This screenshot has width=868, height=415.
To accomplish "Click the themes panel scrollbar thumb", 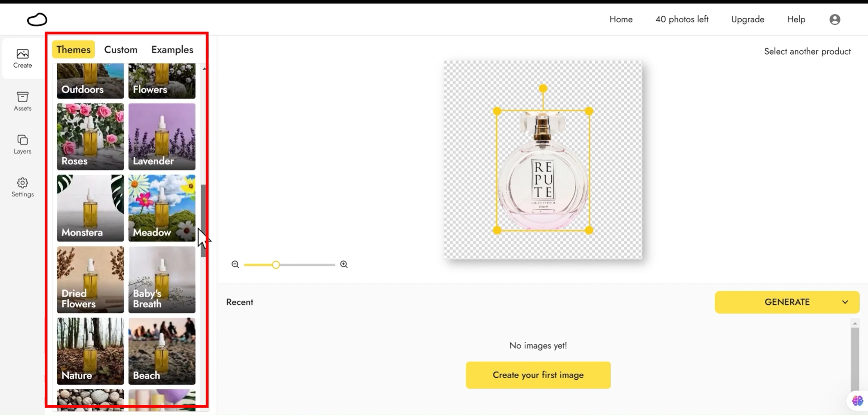I will click(x=204, y=221).
